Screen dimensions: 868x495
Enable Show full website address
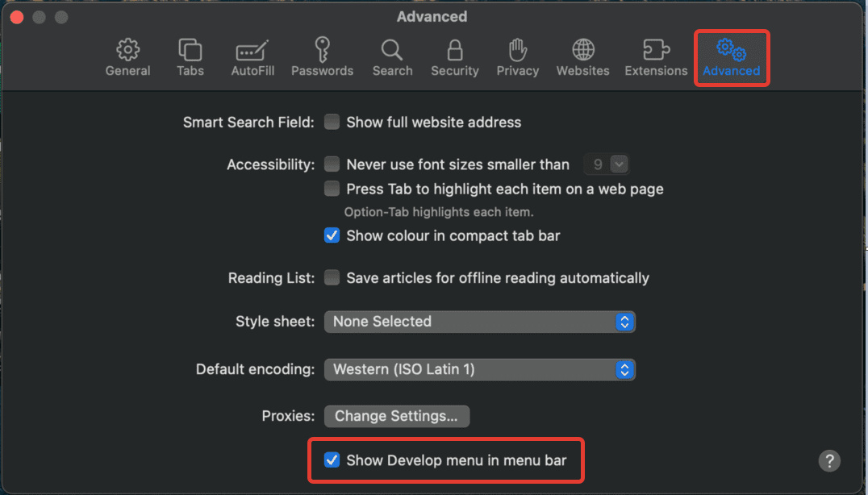point(332,122)
